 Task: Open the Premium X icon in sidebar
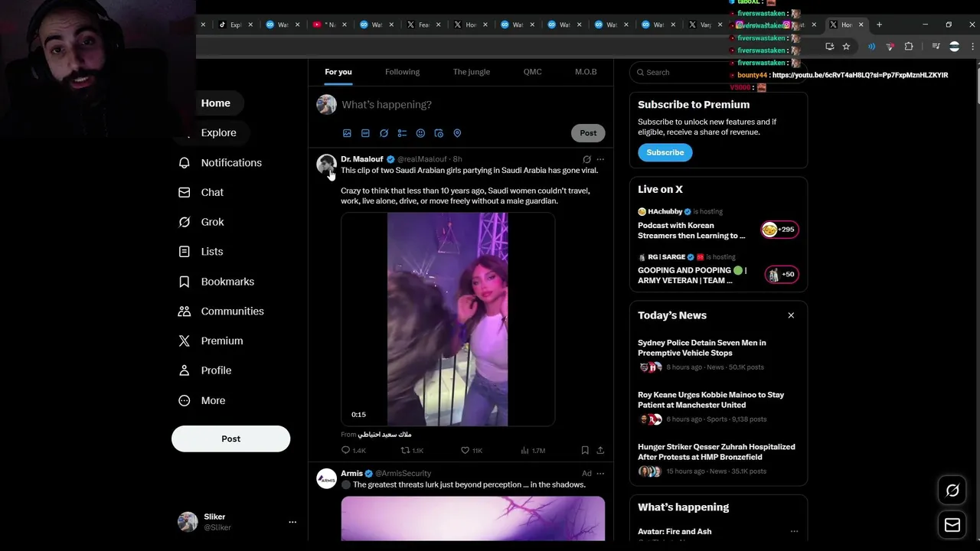click(x=184, y=341)
